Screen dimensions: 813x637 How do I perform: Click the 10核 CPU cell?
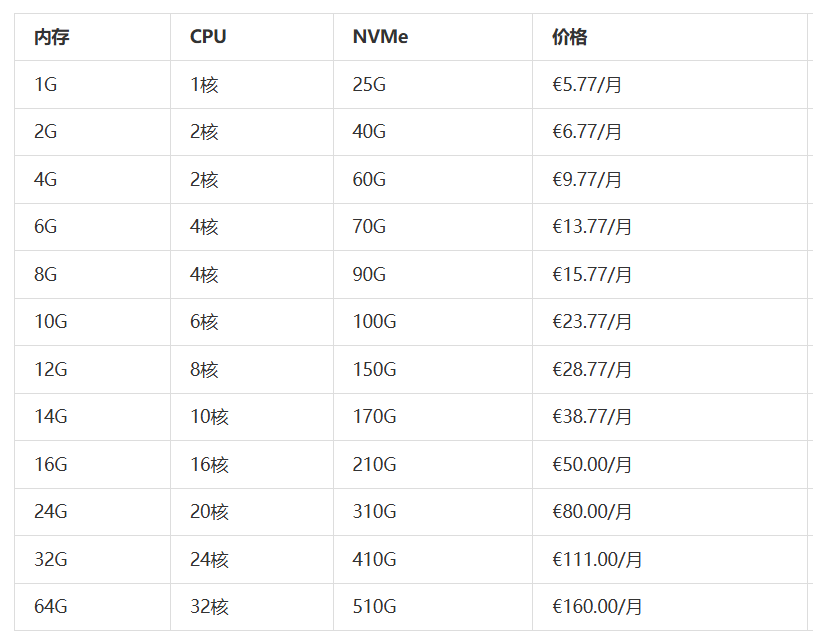click(x=209, y=417)
